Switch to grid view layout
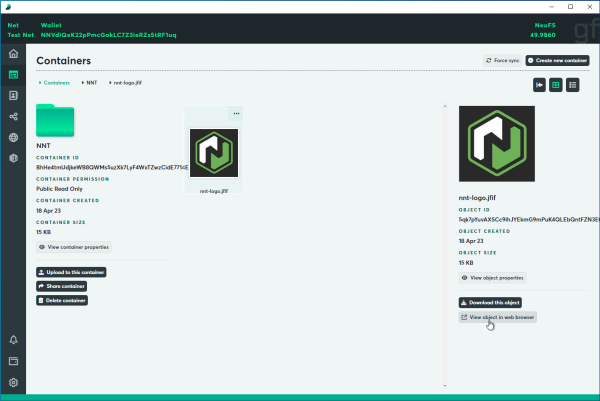Viewport: 600px width, 401px height. point(556,85)
